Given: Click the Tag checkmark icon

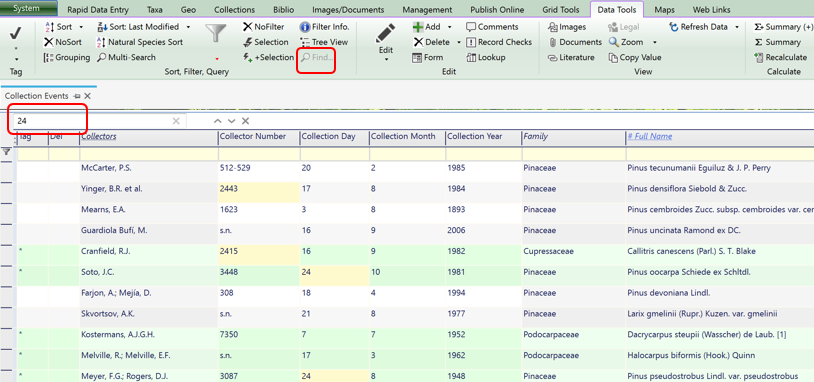Looking at the screenshot, I should pyautogui.click(x=16, y=34).
